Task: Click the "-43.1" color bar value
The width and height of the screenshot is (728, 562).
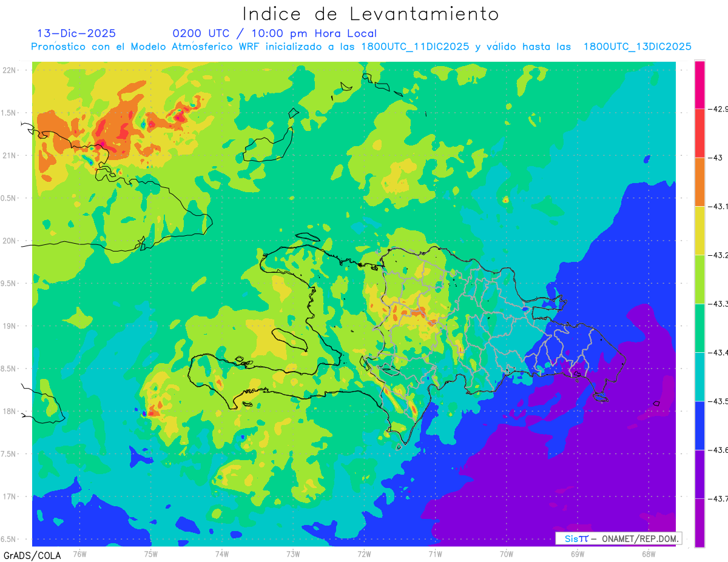Action: click(x=718, y=207)
